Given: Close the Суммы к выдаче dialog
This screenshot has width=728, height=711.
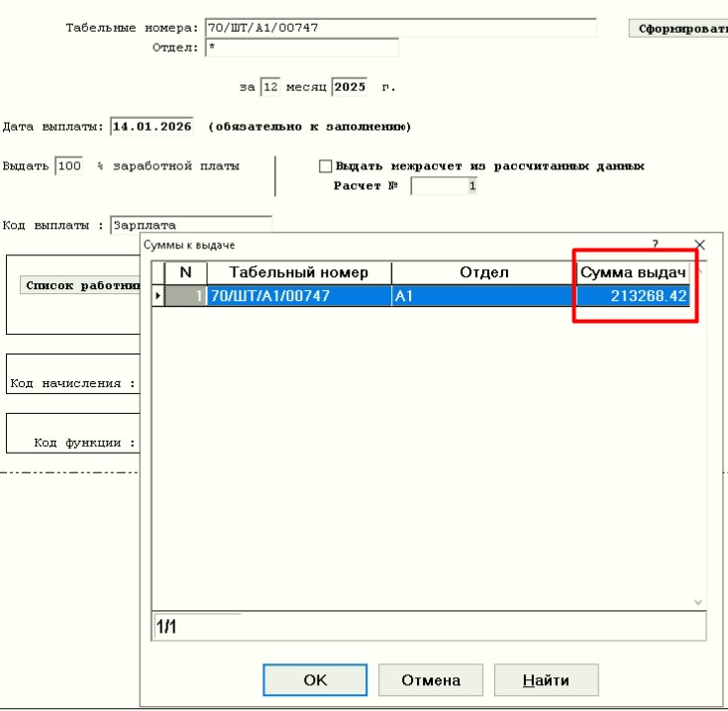Looking at the screenshot, I should (x=700, y=244).
